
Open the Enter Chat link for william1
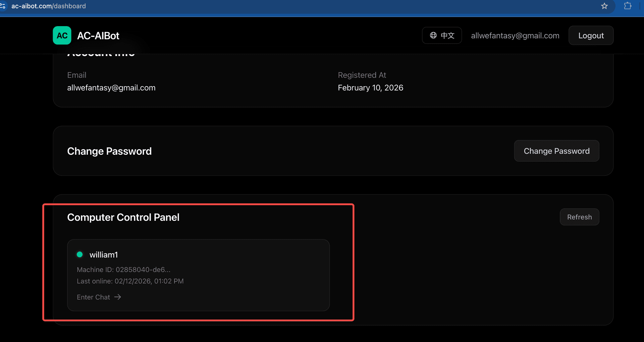(94, 297)
